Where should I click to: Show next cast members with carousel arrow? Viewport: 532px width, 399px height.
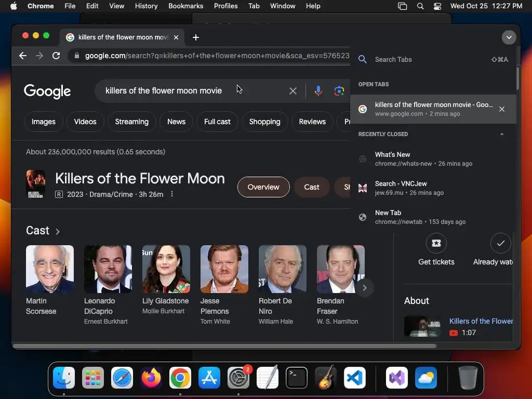point(364,288)
